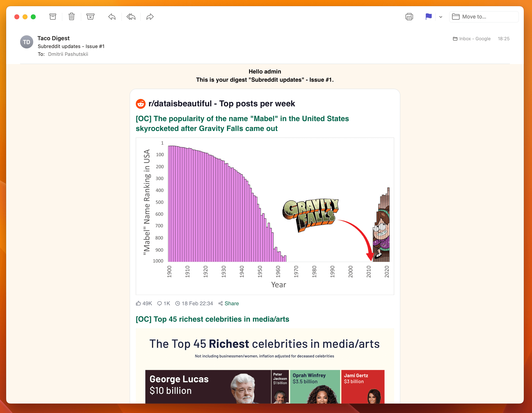Click the 49K upvotes thumbs-up icon

138,303
